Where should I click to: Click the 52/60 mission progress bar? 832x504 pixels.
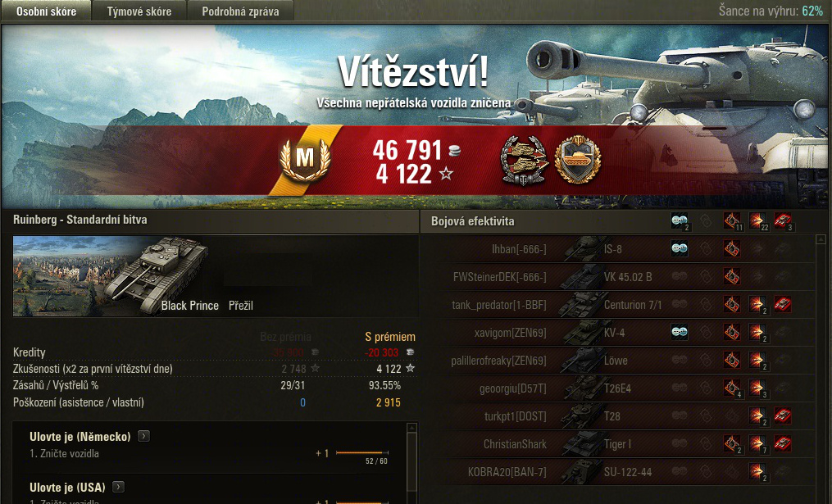point(361,453)
